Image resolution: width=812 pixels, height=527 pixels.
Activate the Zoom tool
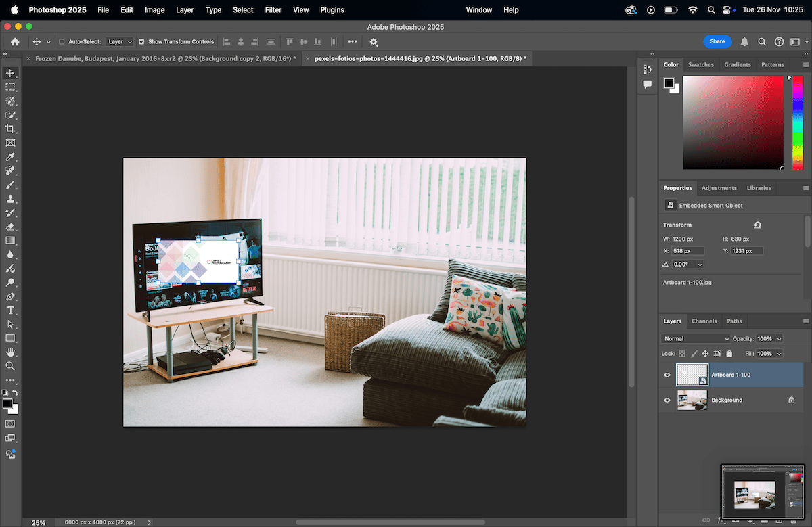point(10,365)
